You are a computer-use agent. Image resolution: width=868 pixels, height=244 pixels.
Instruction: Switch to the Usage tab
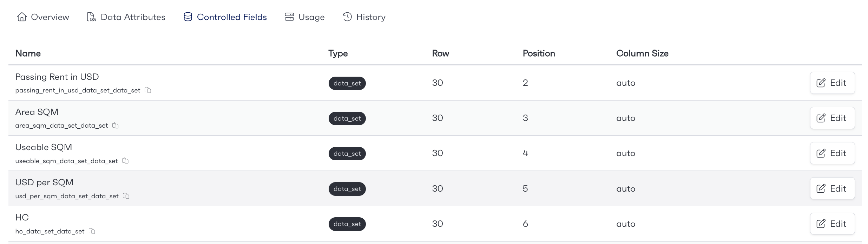tap(304, 17)
